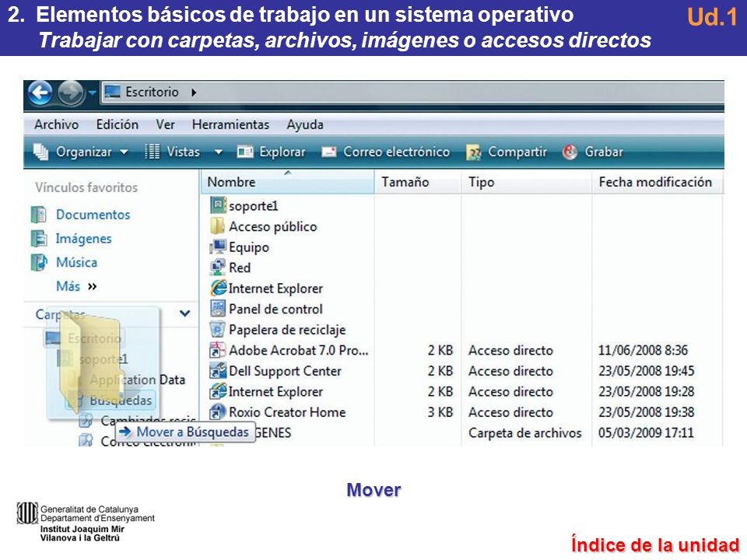
Task: Expand the arrow after Escritorio in address bar
Action: pyautogui.click(x=194, y=93)
